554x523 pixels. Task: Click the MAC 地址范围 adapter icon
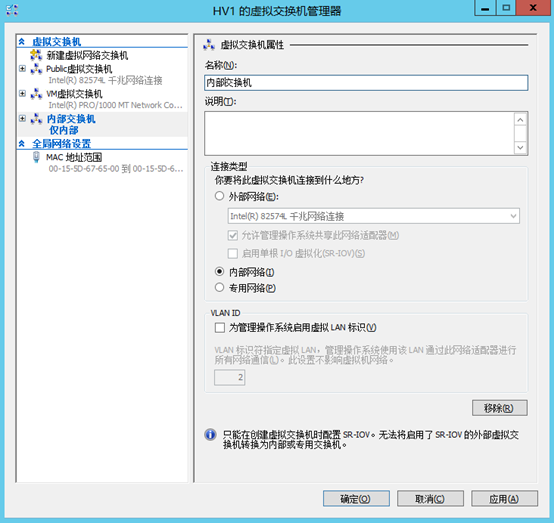[x=36, y=157]
